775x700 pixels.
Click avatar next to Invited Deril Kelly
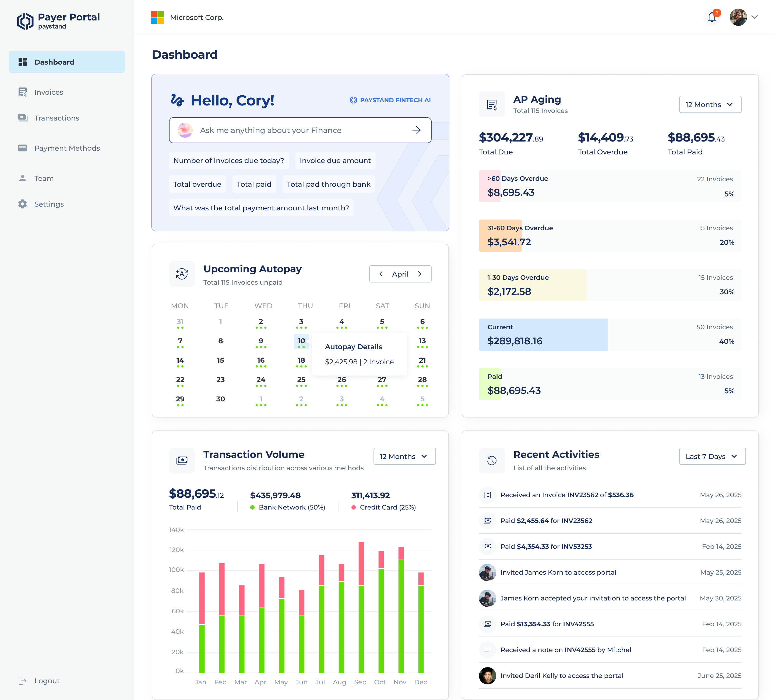[487, 676]
